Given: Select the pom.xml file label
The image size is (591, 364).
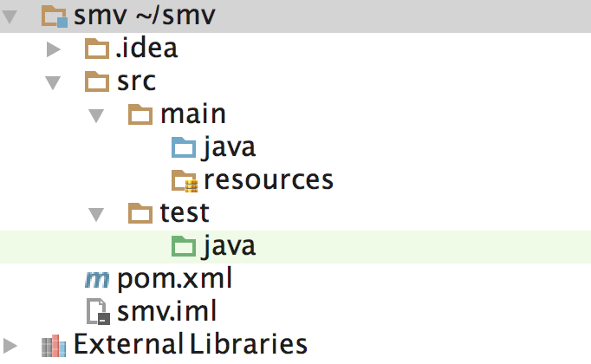Looking at the screenshot, I should pos(174,279).
